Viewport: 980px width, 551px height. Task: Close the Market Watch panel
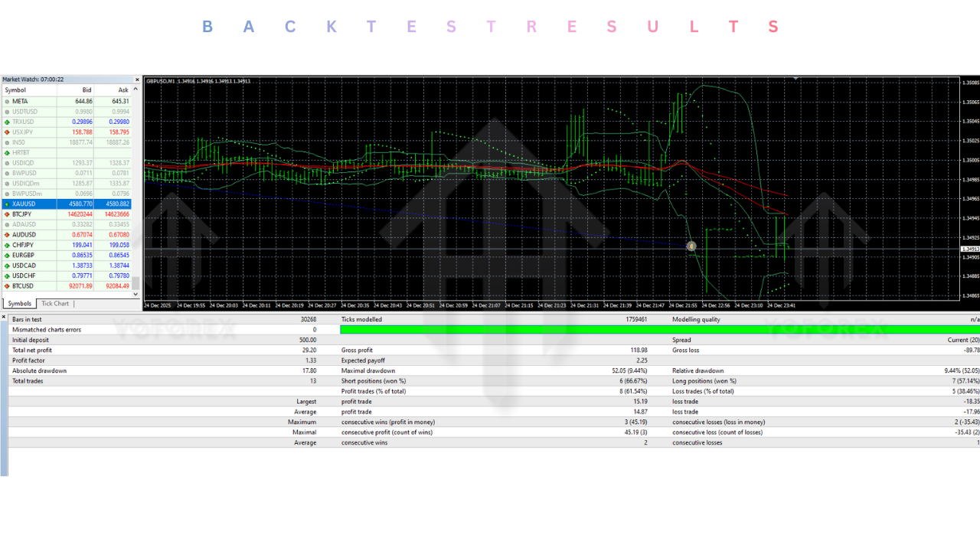pyautogui.click(x=136, y=79)
